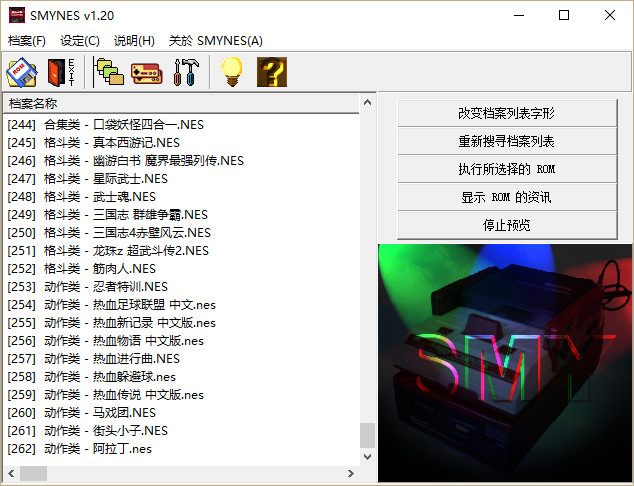Open the gamepad controller settings icon
Image resolution: width=634 pixels, height=486 pixels.
click(147, 73)
